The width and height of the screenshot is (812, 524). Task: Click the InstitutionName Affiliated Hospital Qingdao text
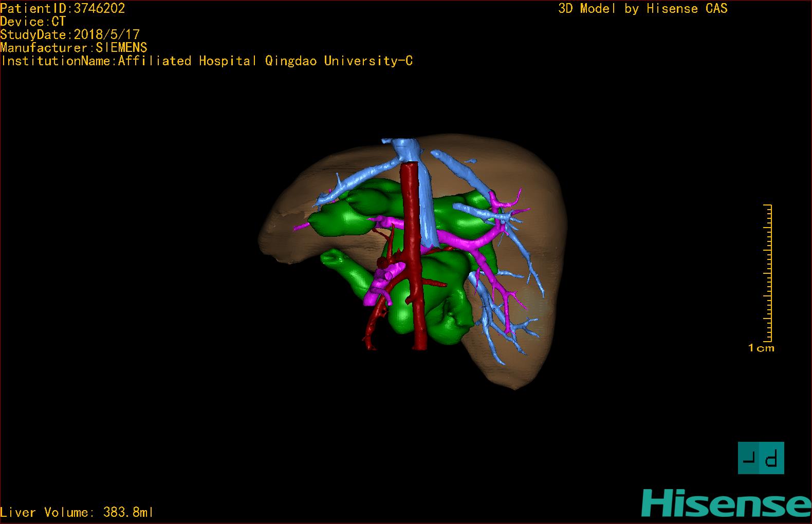tap(207, 61)
